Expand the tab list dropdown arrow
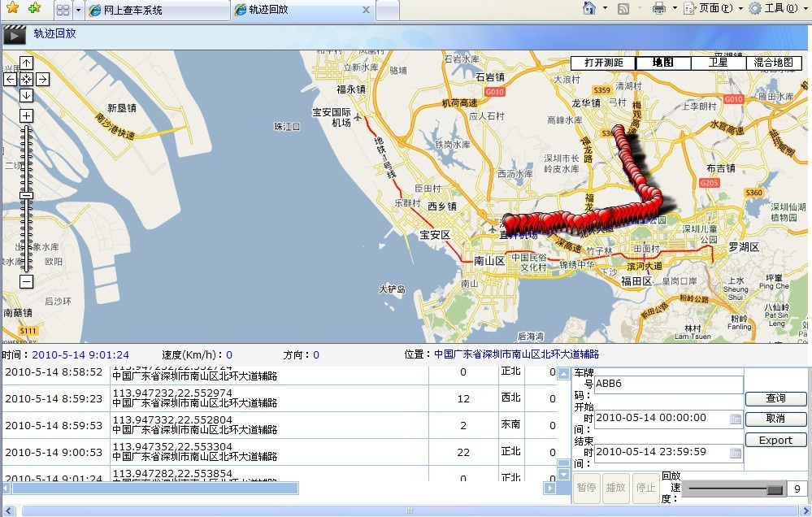Viewport: 812px width, 517px height. pyautogui.click(x=78, y=10)
